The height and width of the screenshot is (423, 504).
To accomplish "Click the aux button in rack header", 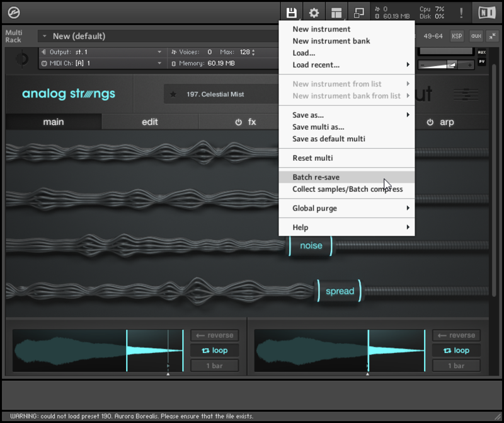I will click(x=476, y=36).
